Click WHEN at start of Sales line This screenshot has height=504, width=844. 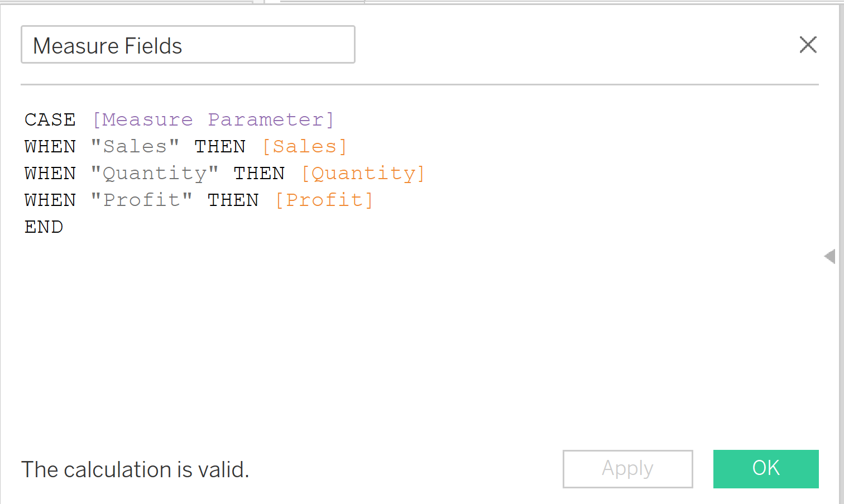click(50, 147)
